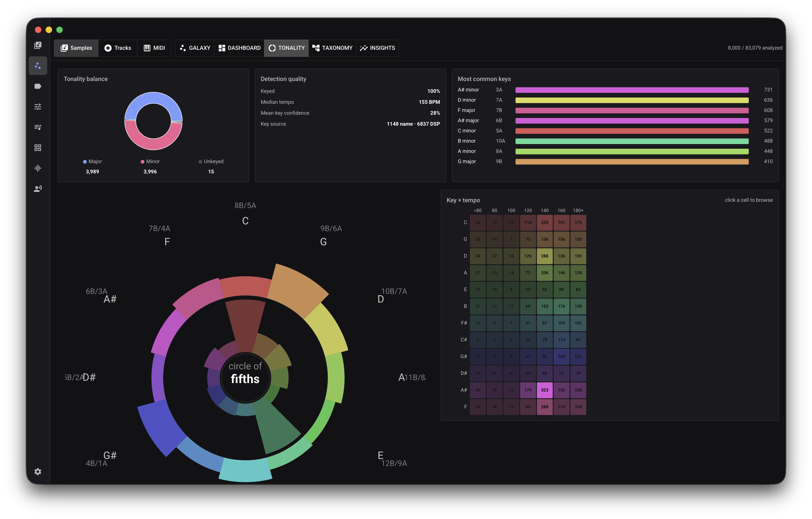This screenshot has width=812, height=519.
Task: Click the 140 tempo column header
Action: [x=545, y=211]
